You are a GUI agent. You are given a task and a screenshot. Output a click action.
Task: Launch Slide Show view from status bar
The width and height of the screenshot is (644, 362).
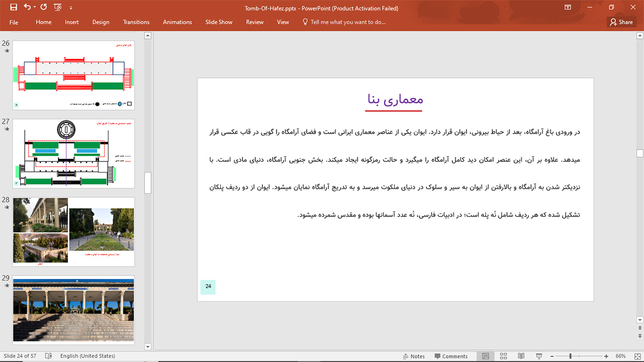539,356
